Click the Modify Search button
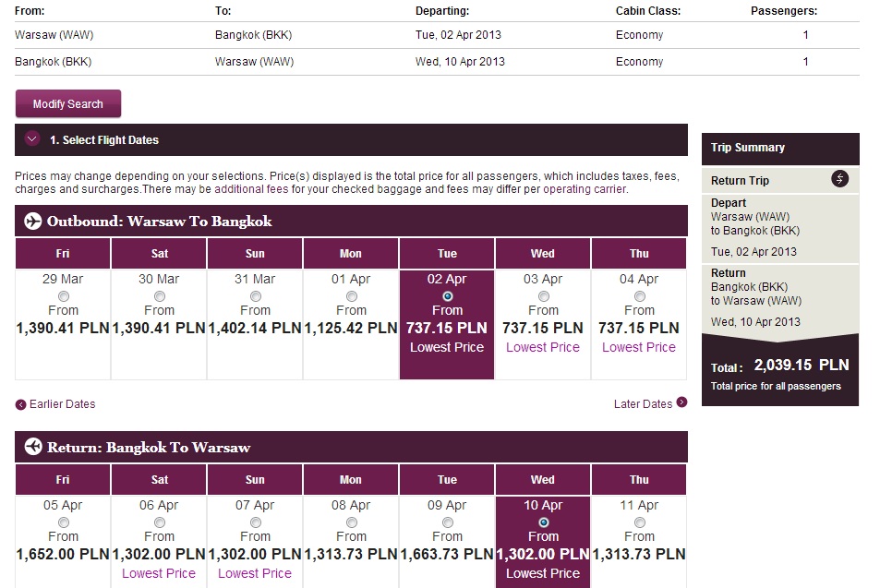Image resolution: width=880 pixels, height=588 pixels. (x=68, y=103)
